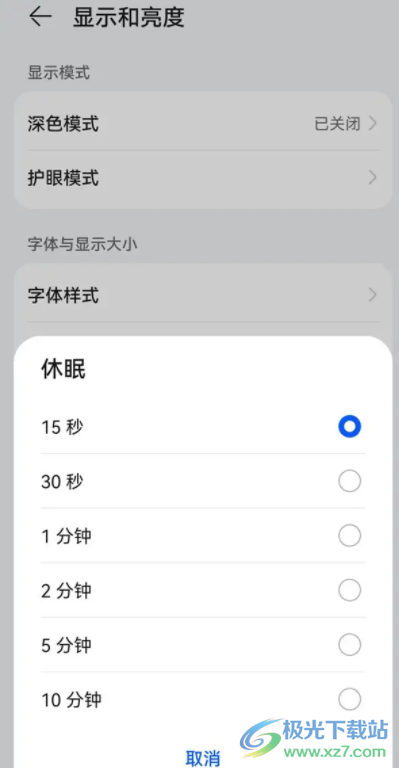Tap the back arrow icon
The width and height of the screenshot is (399, 768).
pyautogui.click(x=41, y=17)
